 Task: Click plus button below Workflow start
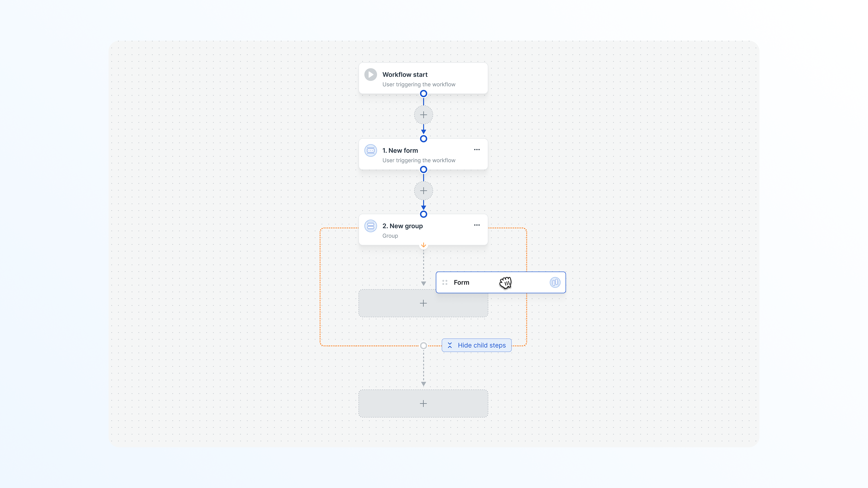[423, 115]
